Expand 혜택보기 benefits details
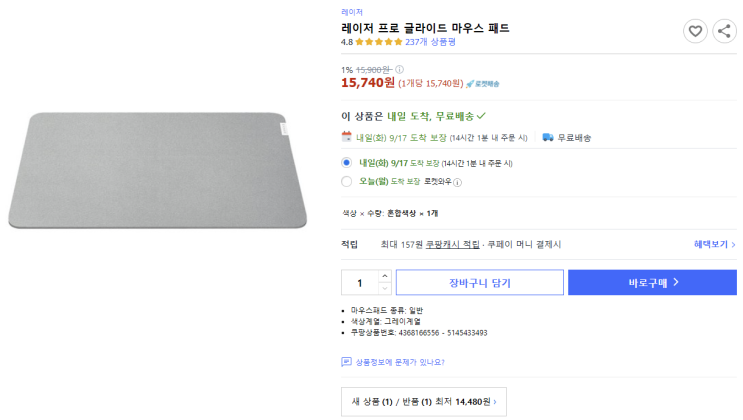The width and height of the screenshot is (743, 420). 715,244
